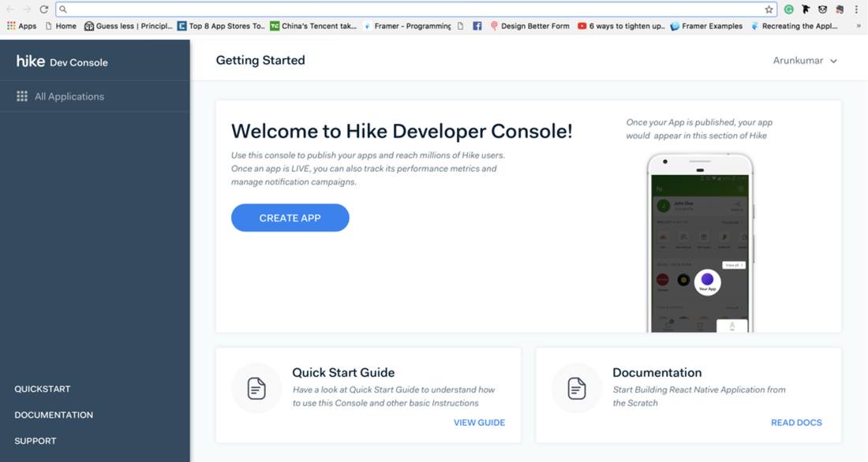Open DOCUMENTATION in the sidebar

[x=54, y=415]
